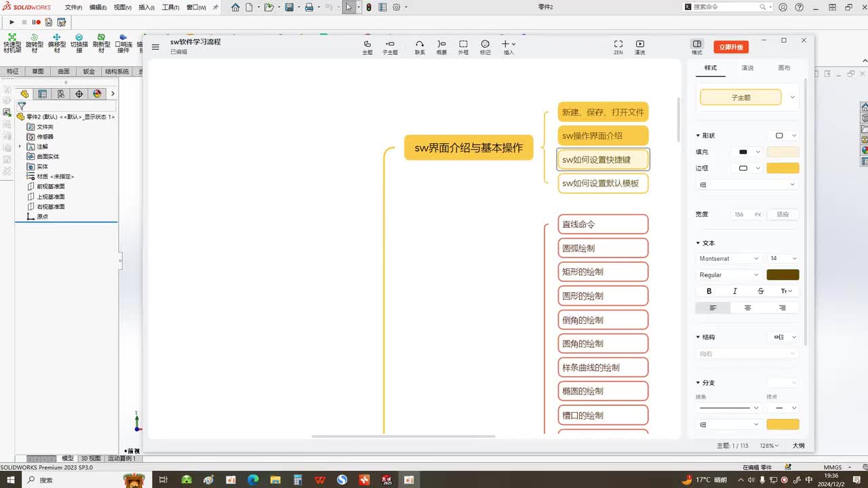Viewport: 868px width, 488px height.
Task: Switch to the 草图 tab
Action: pyautogui.click(x=37, y=71)
